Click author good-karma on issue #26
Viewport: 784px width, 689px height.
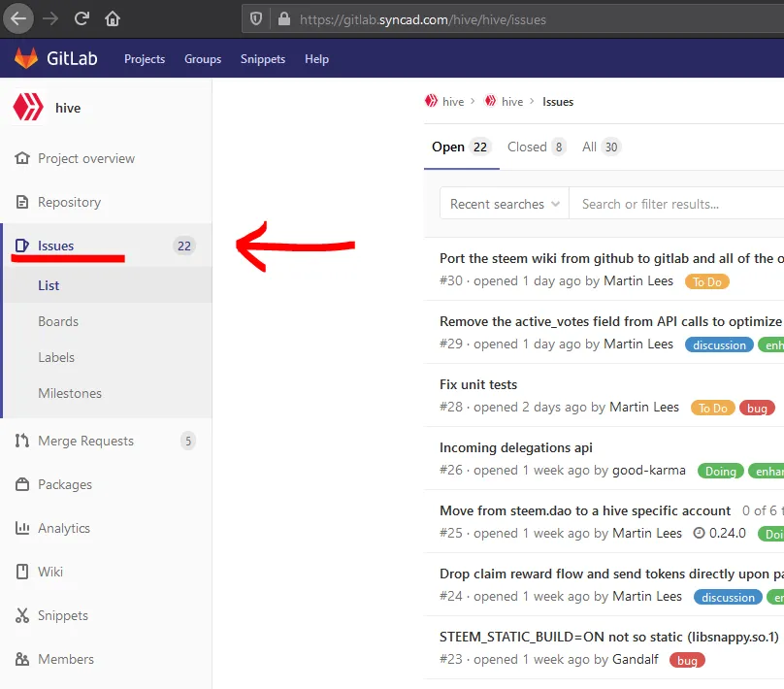[x=648, y=470]
